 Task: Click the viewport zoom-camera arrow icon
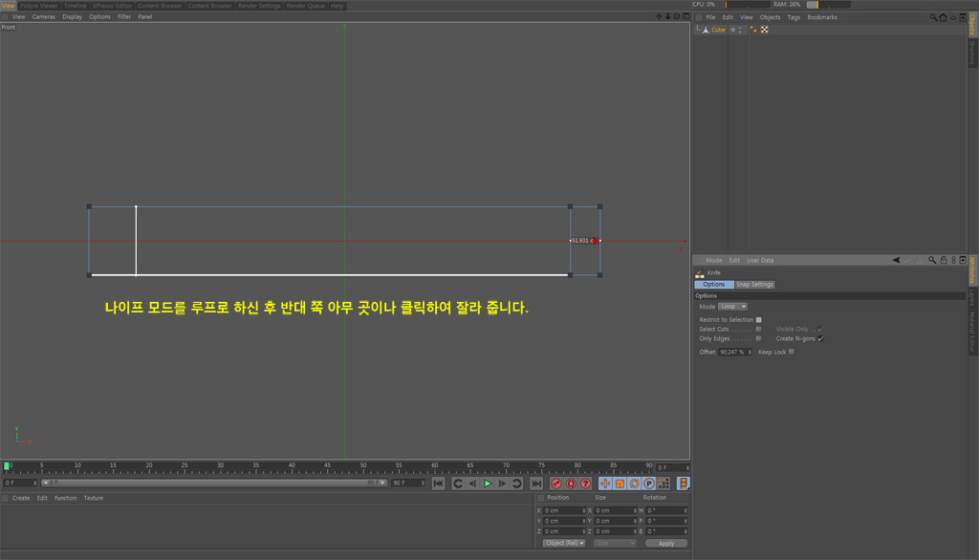667,17
